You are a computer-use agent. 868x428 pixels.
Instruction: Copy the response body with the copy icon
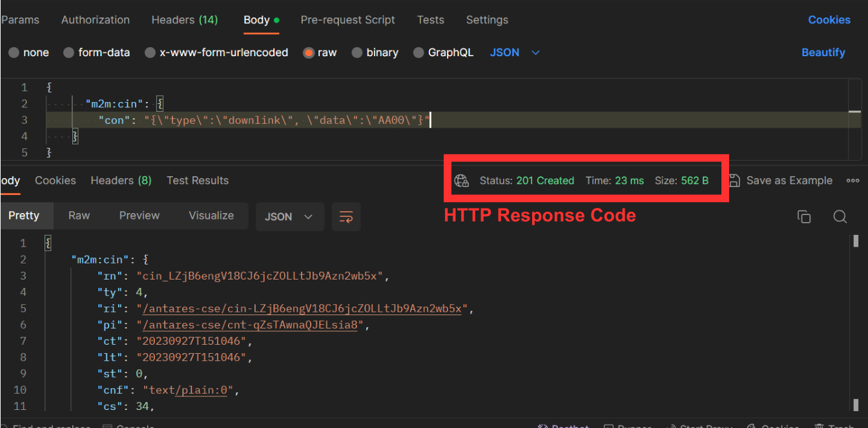click(804, 217)
